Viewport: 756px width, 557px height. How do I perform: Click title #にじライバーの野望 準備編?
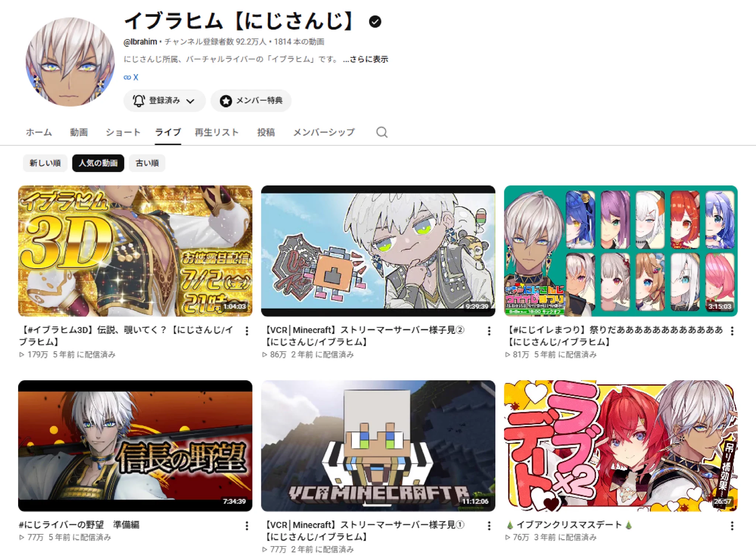79,525
